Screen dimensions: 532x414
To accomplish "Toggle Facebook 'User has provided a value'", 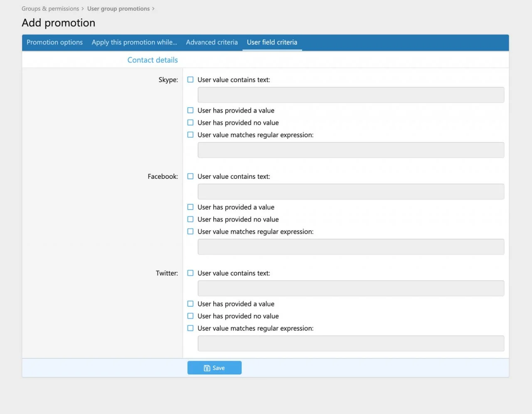I will point(190,207).
